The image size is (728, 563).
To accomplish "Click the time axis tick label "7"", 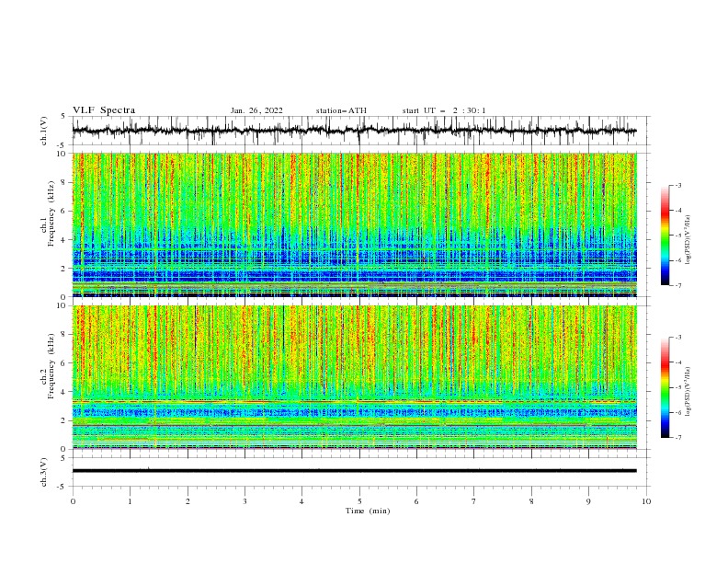I will tap(473, 501).
